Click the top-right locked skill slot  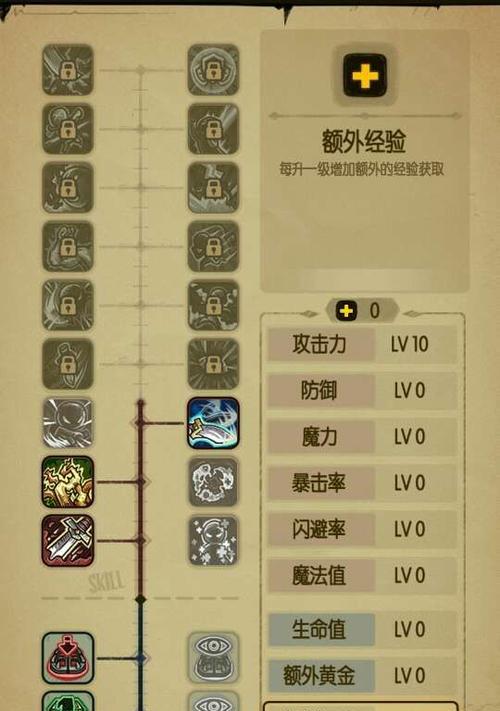point(213,70)
